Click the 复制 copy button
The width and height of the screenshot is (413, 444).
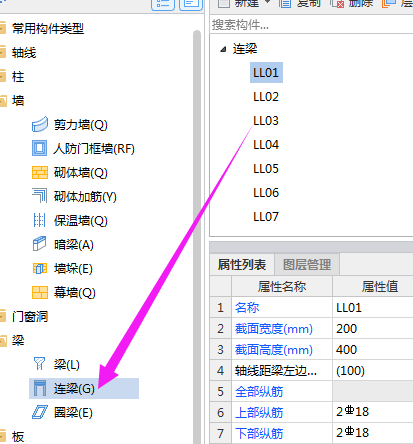301,3
